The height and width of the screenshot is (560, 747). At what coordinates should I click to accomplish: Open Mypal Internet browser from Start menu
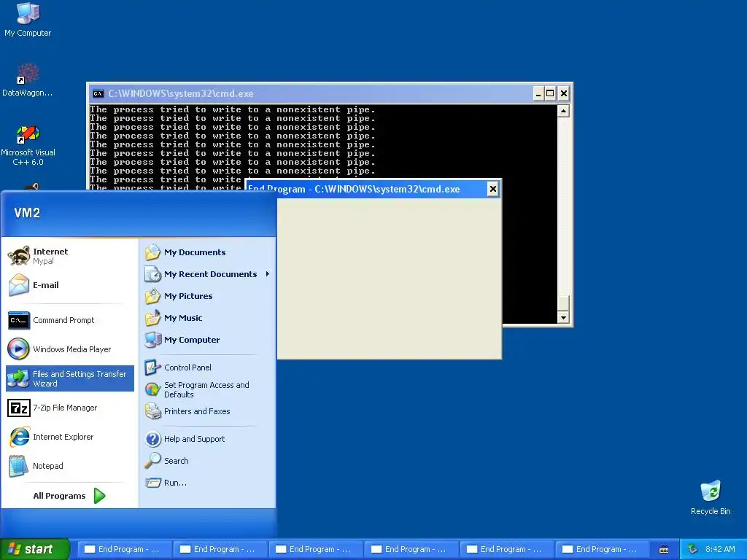coord(69,256)
